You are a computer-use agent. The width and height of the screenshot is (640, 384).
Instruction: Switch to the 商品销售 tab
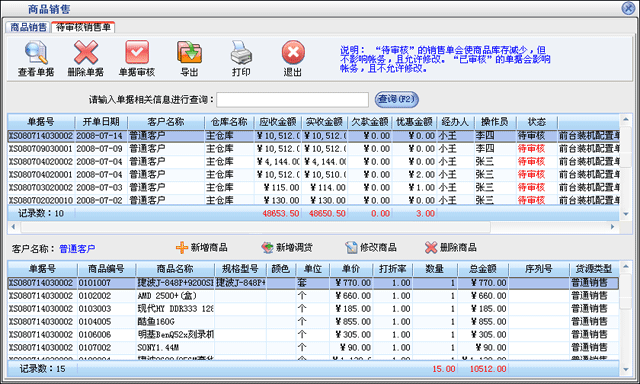pos(28,27)
